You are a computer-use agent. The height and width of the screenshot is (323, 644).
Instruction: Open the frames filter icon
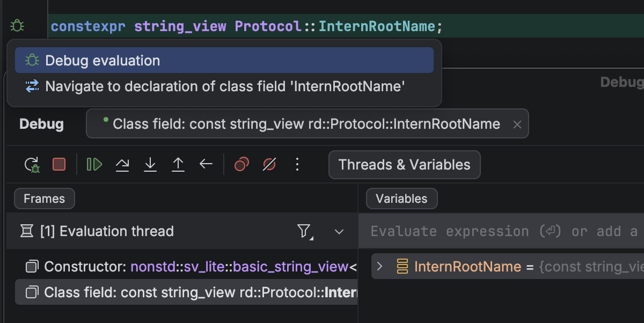[x=304, y=231]
